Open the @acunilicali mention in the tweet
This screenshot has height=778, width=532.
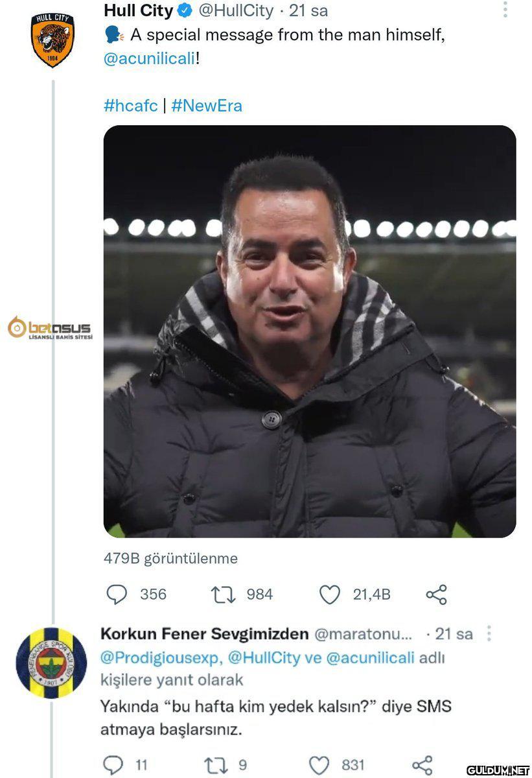pos(149,58)
